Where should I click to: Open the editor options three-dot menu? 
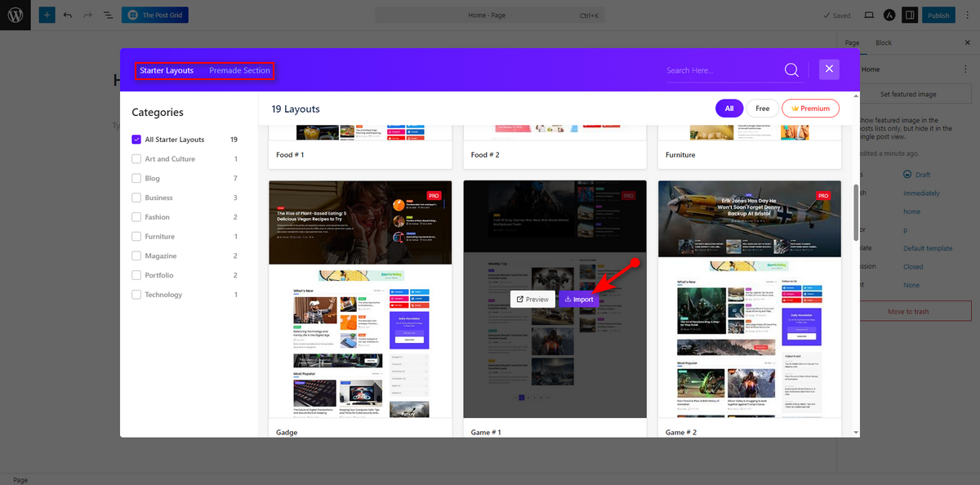click(x=965, y=16)
